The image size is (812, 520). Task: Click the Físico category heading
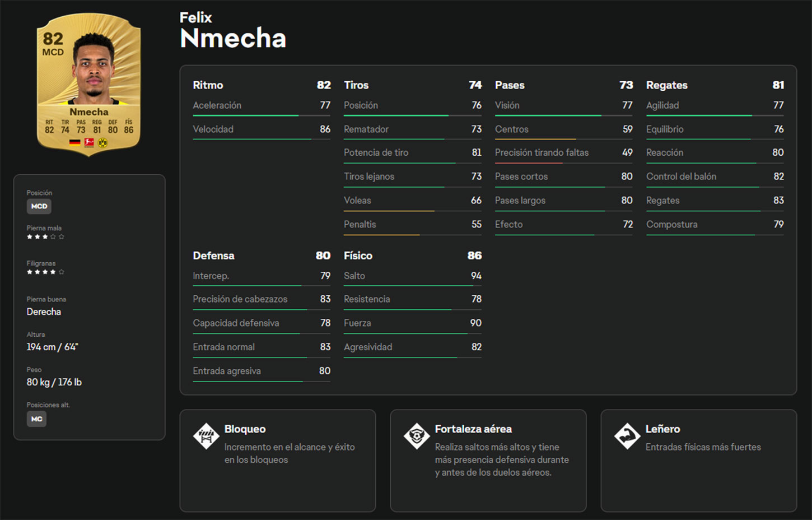tap(358, 256)
